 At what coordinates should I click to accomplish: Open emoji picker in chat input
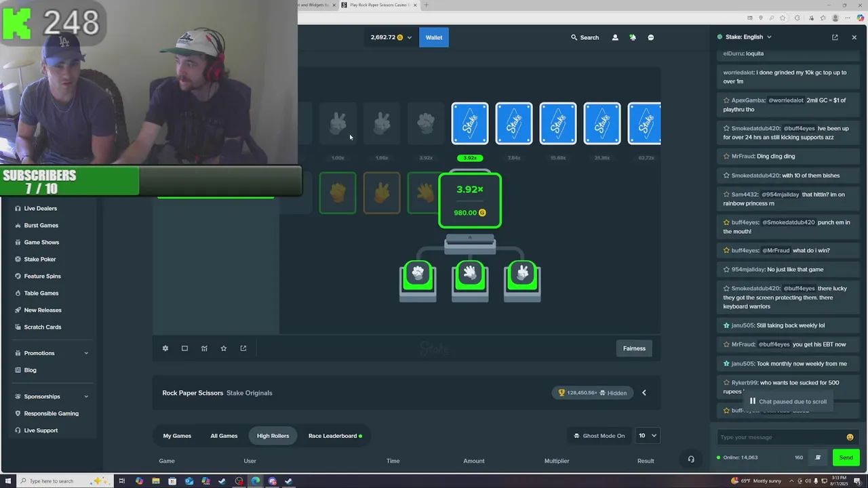(x=850, y=437)
